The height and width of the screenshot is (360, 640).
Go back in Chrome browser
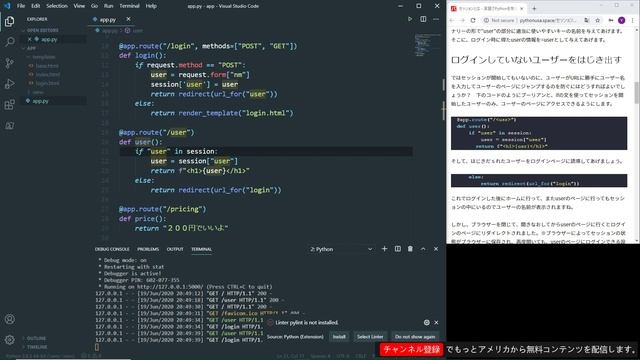click(x=452, y=20)
